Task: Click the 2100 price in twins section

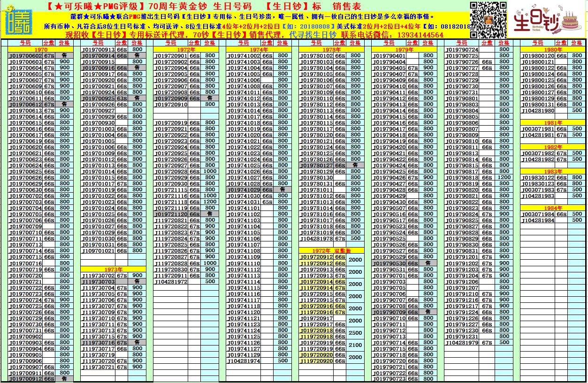Action: (356, 345)
